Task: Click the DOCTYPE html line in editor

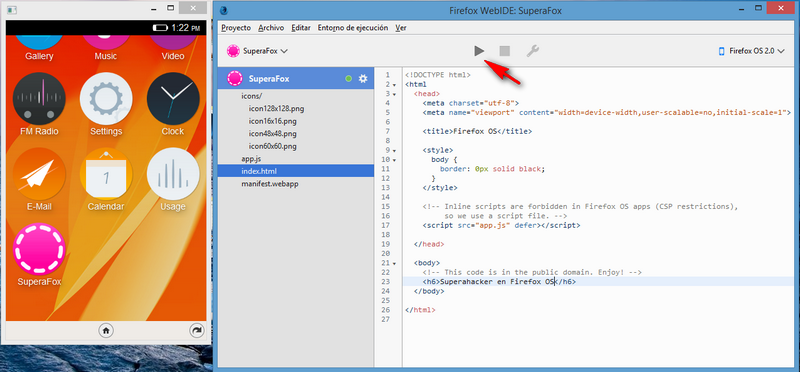Action: [438, 75]
